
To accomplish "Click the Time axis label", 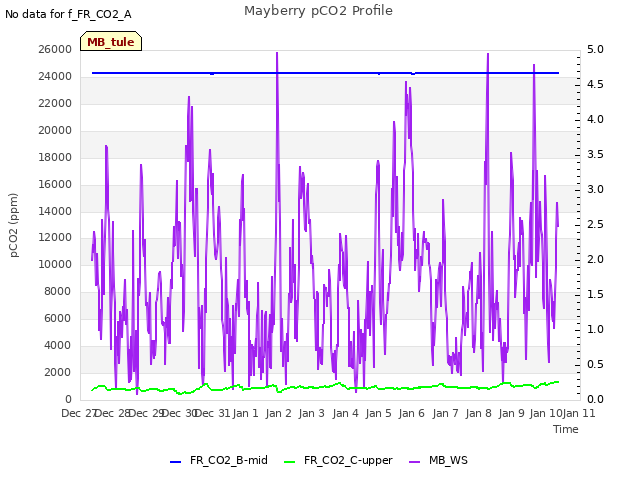I will pos(566,429).
